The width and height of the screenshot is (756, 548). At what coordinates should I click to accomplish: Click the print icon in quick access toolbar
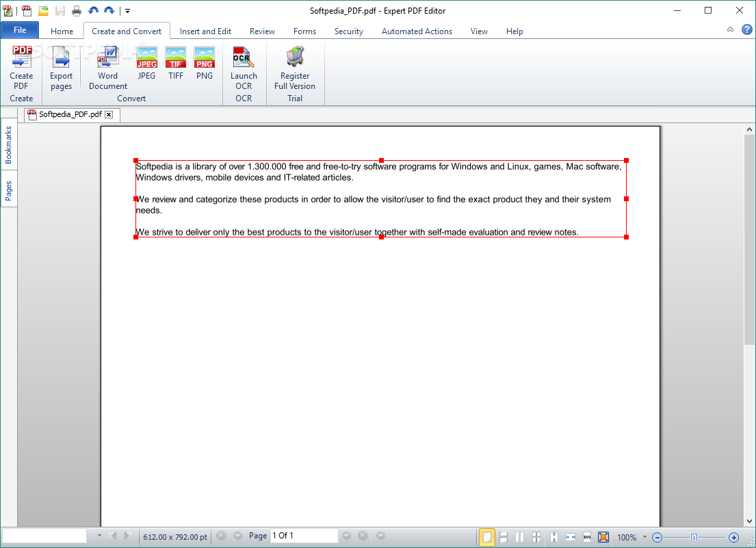[x=77, y=10]
